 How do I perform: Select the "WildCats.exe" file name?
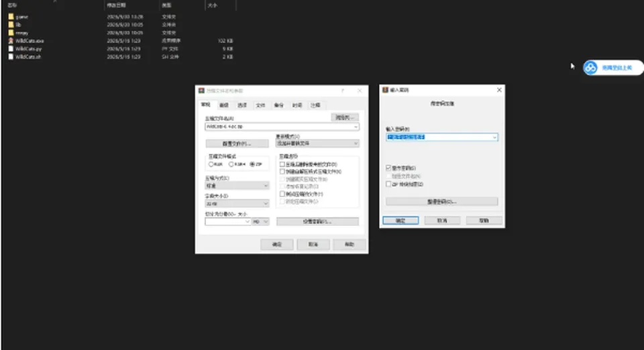(30, 41)
